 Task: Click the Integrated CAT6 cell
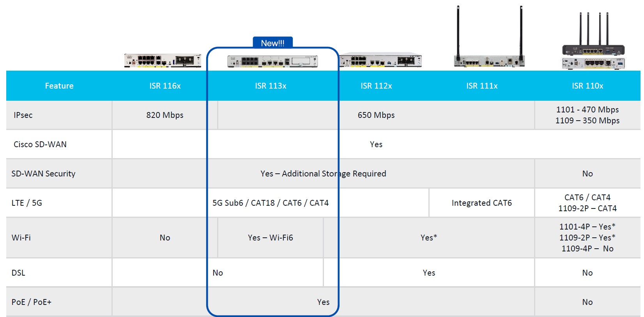[x=482, y=203]
